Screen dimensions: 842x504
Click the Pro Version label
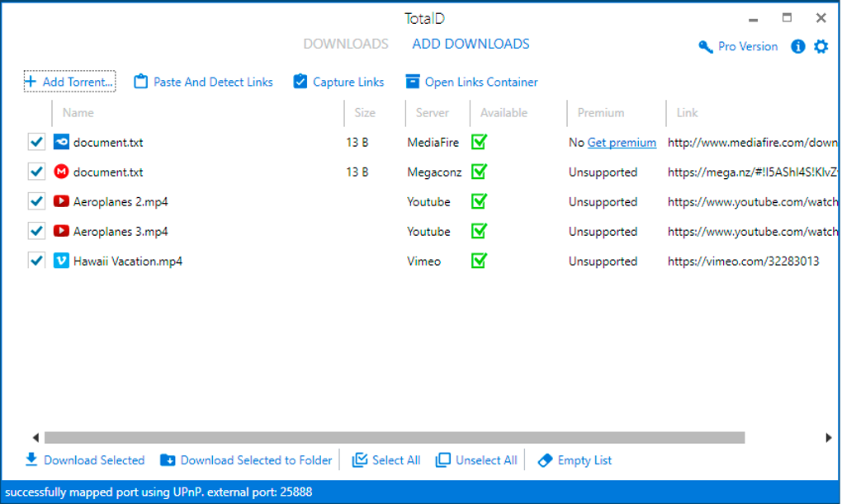(748, 47)
